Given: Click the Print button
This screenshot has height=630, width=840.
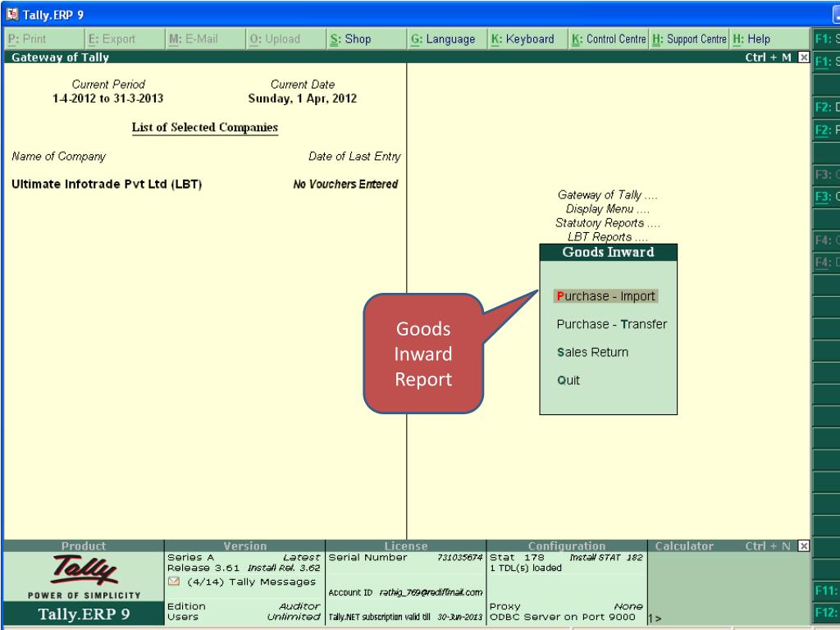Looking at the screenshot, I should 44,39.
